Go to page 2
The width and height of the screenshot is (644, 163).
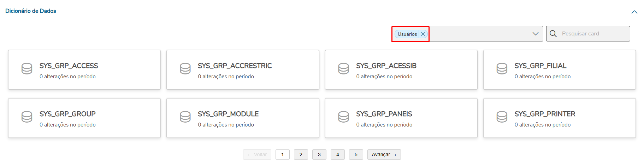(x=301, y=154)
